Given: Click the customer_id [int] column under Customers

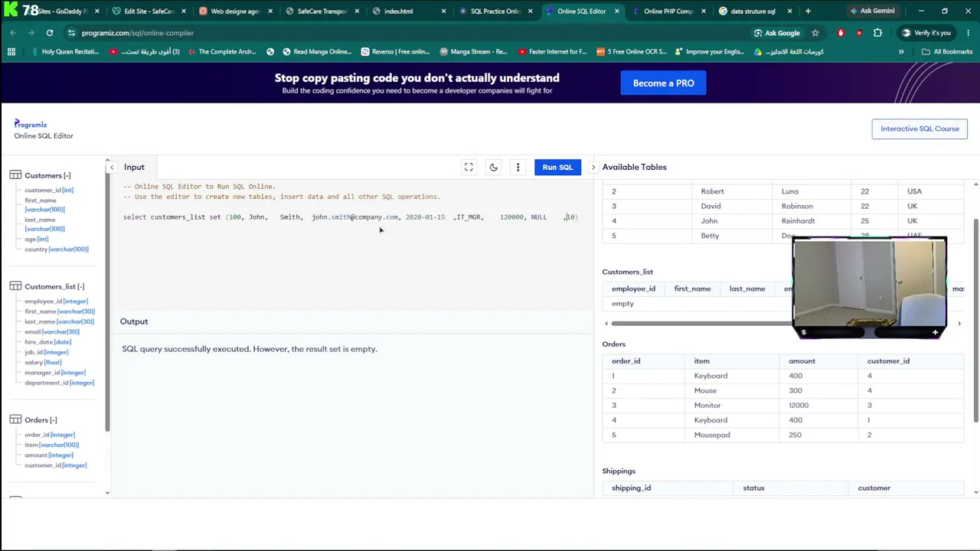Looking at the screenshot, I should [49, 190].
